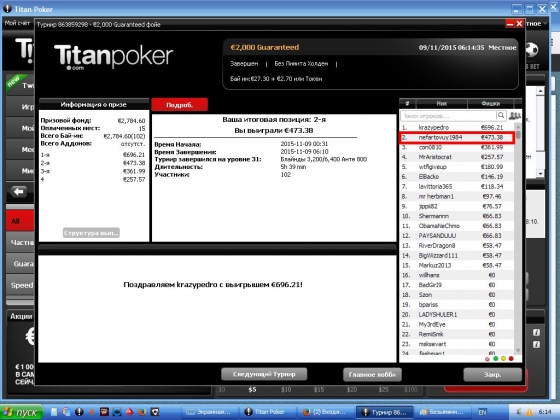Open the Speed category in the lobby sidebar
This screenshot has height=420, width=560.
tap(20, 285)
